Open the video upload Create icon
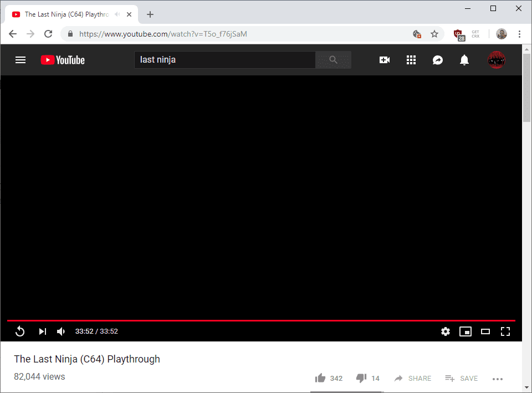Screen dimensions: 532x393 (x=385, y=60)
